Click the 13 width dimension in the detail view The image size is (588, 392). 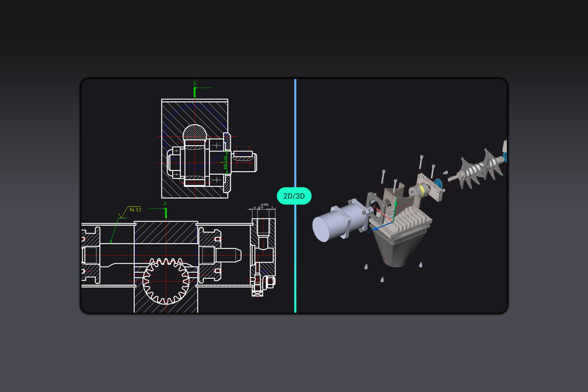259,207
